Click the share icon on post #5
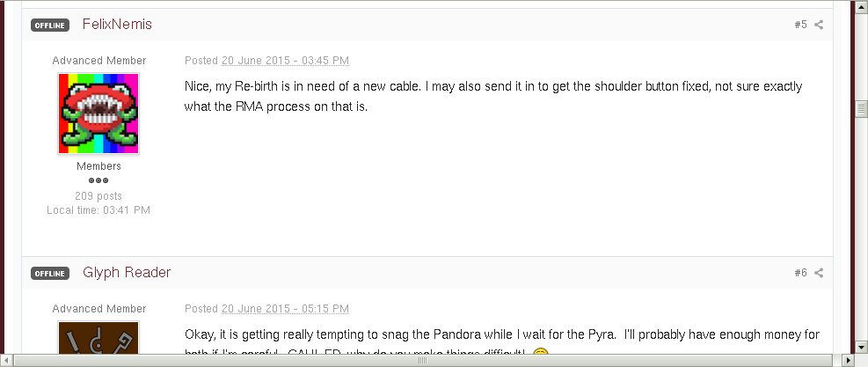This screenshot has width=868, height=367. tap(819, 25)
